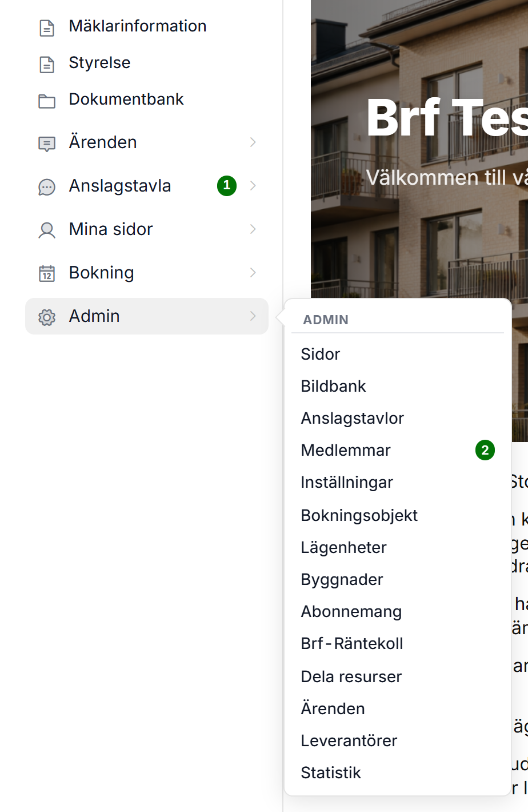Expand the Anslagstavla chevron

click(253, 186)
